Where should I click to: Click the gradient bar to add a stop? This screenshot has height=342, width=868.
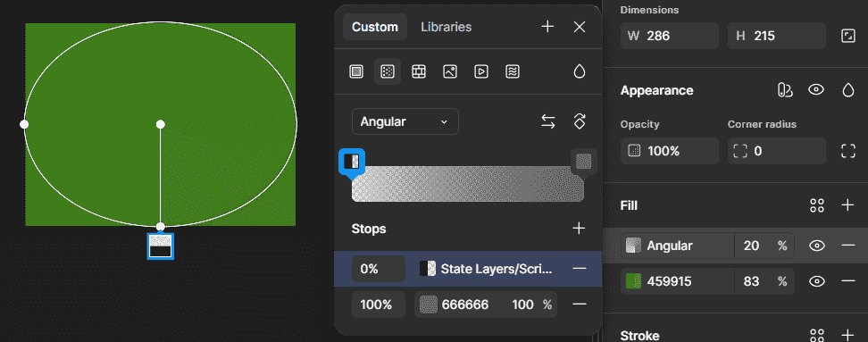[468, 184]
